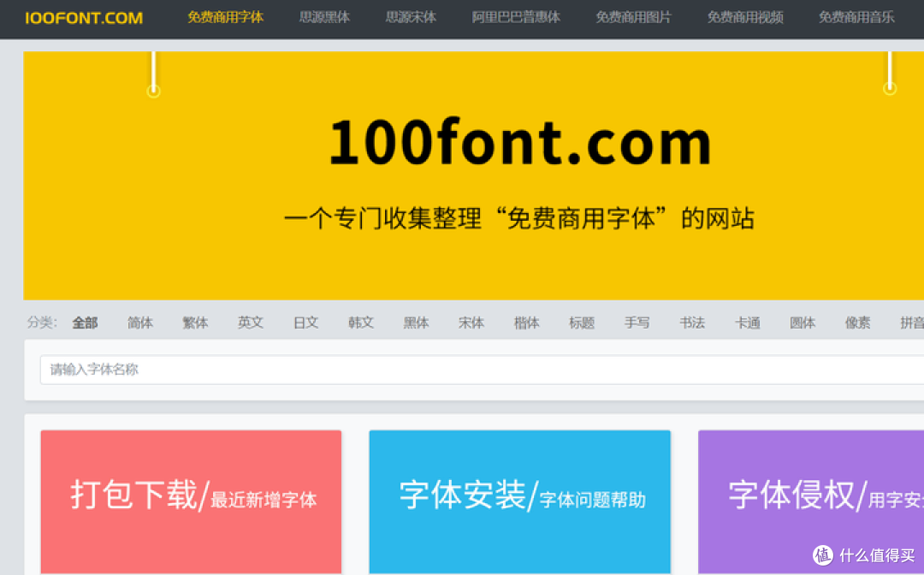The height and width of the screenshot is (575, 924).
Task: Choose the 手写 category
Action: coord(637,323)
